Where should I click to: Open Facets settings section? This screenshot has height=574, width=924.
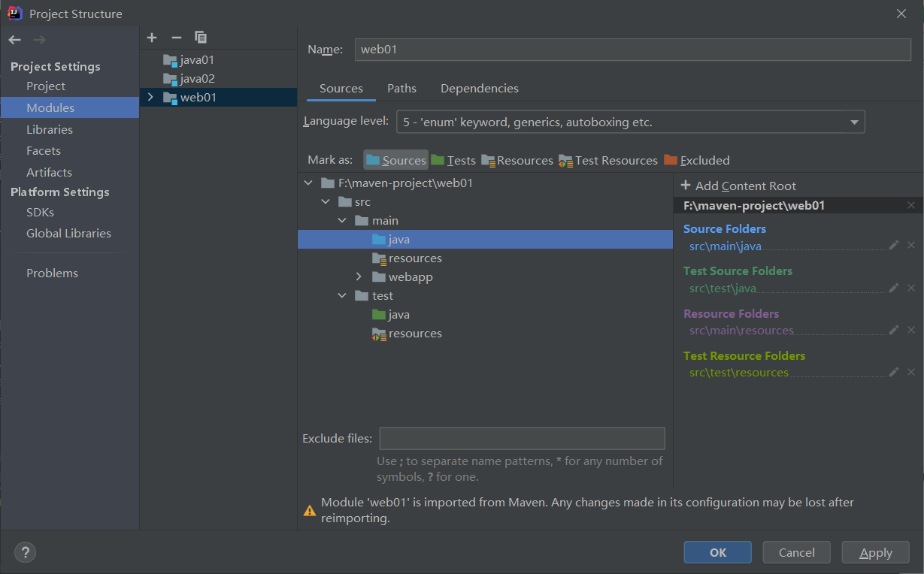[44, 151]
